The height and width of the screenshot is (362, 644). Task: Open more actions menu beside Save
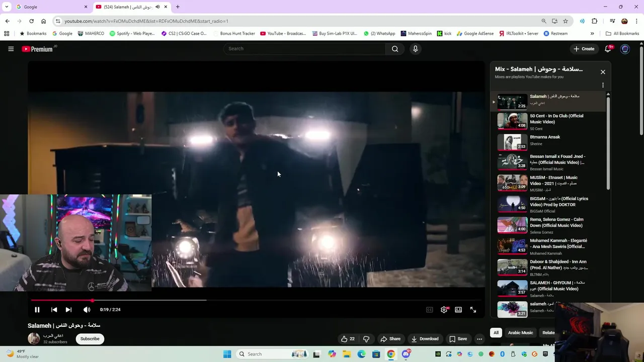(479, 339)
